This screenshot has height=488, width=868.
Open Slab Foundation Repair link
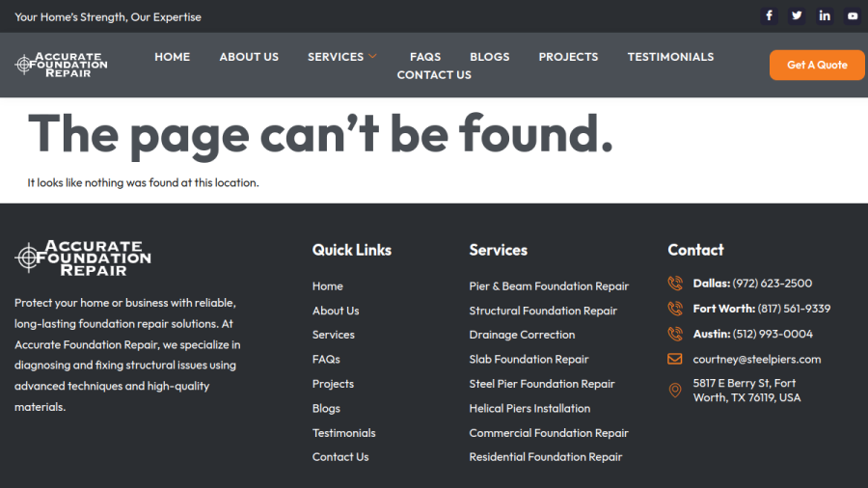tap(529, 360)
